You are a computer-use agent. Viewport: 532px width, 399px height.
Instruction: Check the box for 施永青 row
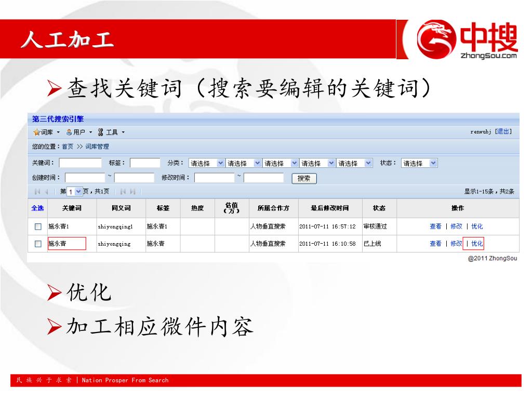[x=38, y=244]
